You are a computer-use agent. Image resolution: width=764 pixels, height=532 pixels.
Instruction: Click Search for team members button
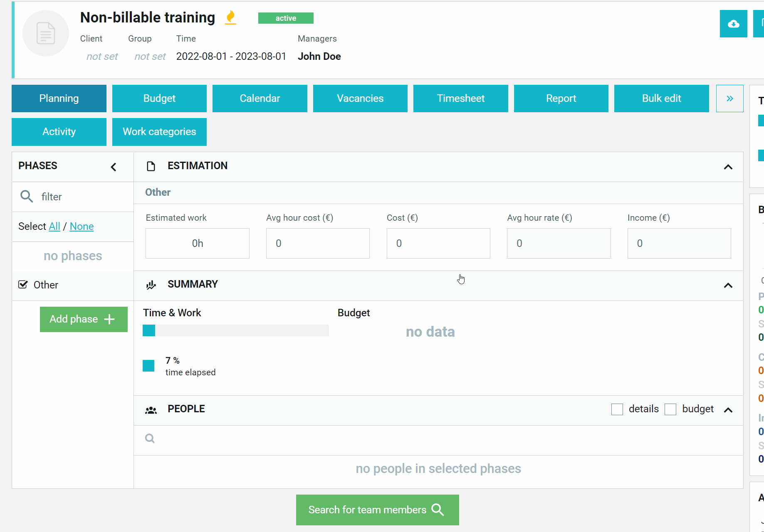click(x=378, y=510)
